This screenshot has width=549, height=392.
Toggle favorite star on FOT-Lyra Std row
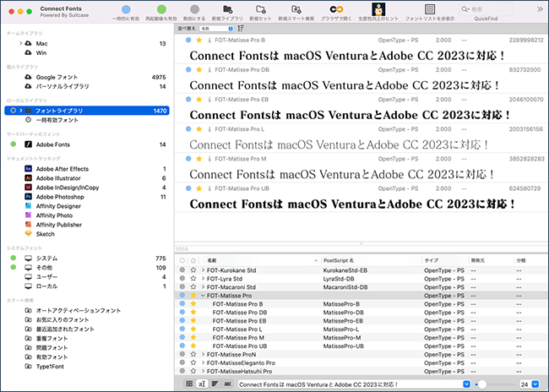click(x=193, y=279)
